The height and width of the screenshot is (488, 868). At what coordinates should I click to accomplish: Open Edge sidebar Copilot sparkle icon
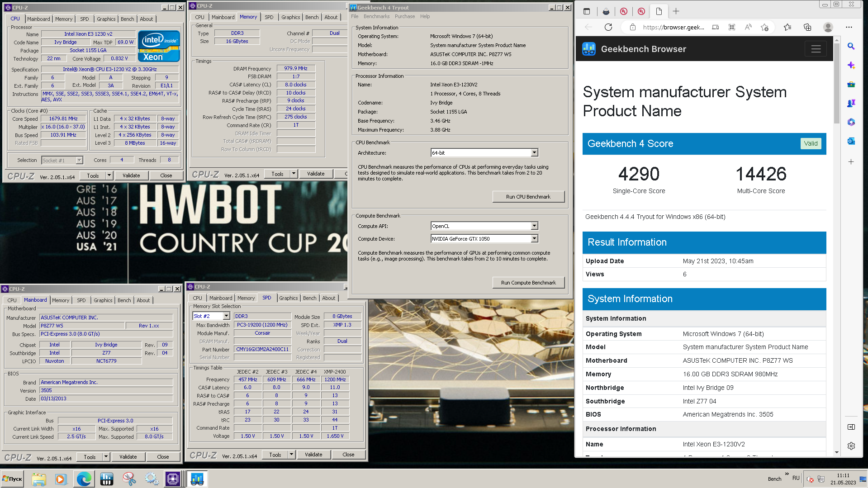851,65
